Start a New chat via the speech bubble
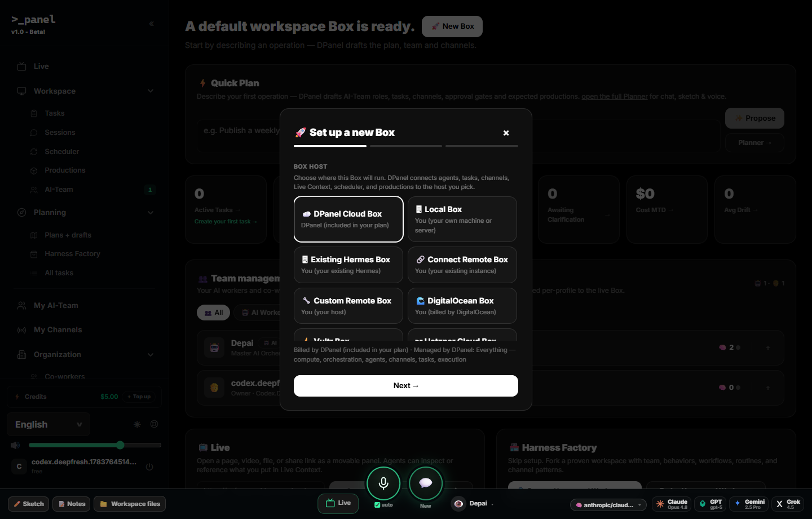 pyautogui.click(x=426, y=483)
